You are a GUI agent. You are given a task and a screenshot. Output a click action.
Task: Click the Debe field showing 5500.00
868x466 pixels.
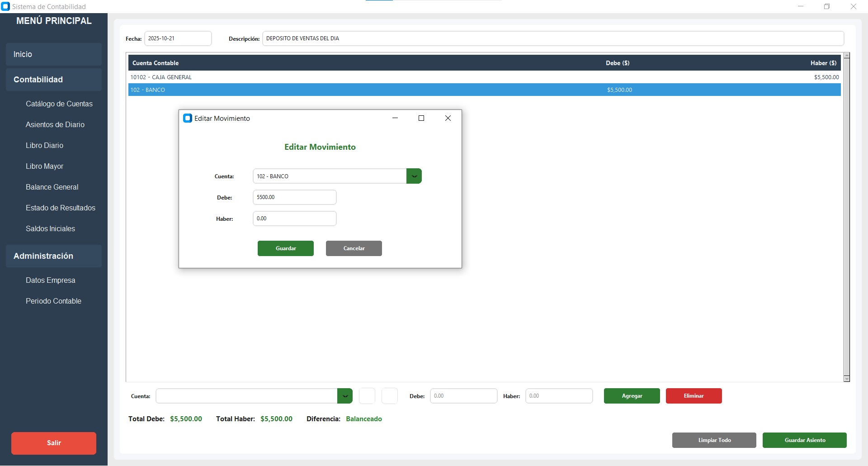pyautogui.click(x=294, y=197)
